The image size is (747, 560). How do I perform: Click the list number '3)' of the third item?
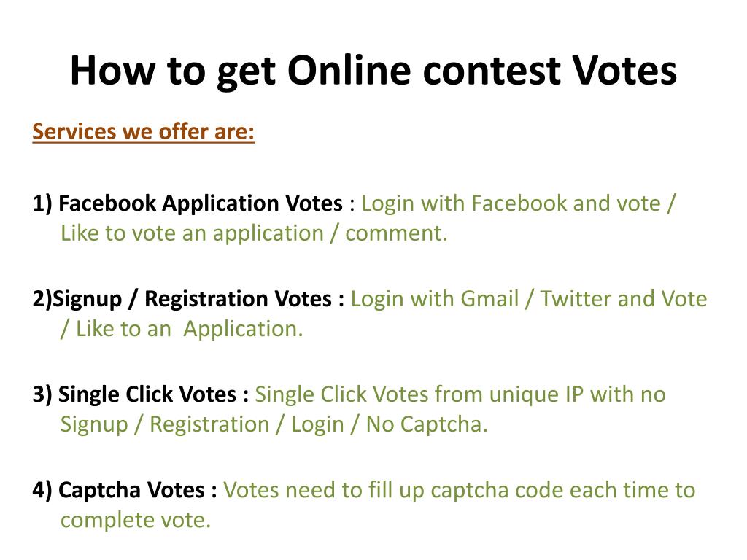tap(42, 394)
